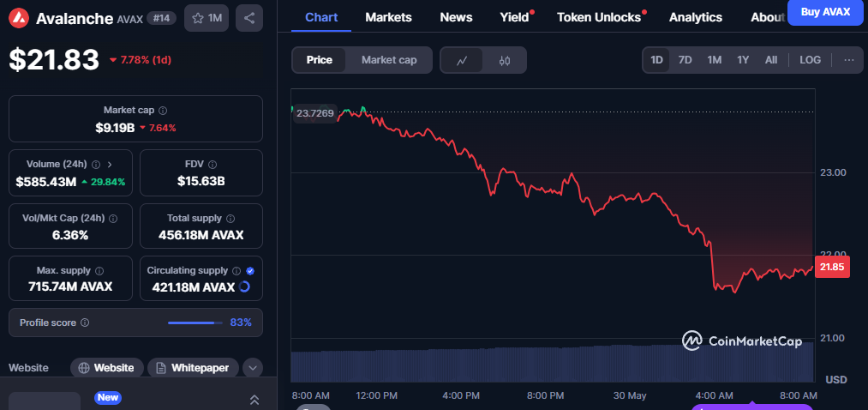This screenshot has height=410, width=868.
Task: Click the 715.74M AVAX max supply
Action: tap(70, 286)
